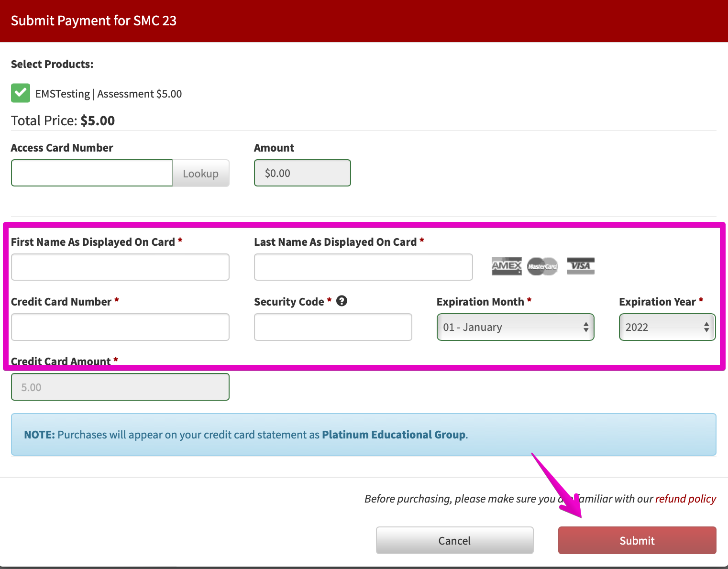This screenshot has height=569, width=728.
Task: Click the Lookup button for access card
Action: tap(201, 173)
